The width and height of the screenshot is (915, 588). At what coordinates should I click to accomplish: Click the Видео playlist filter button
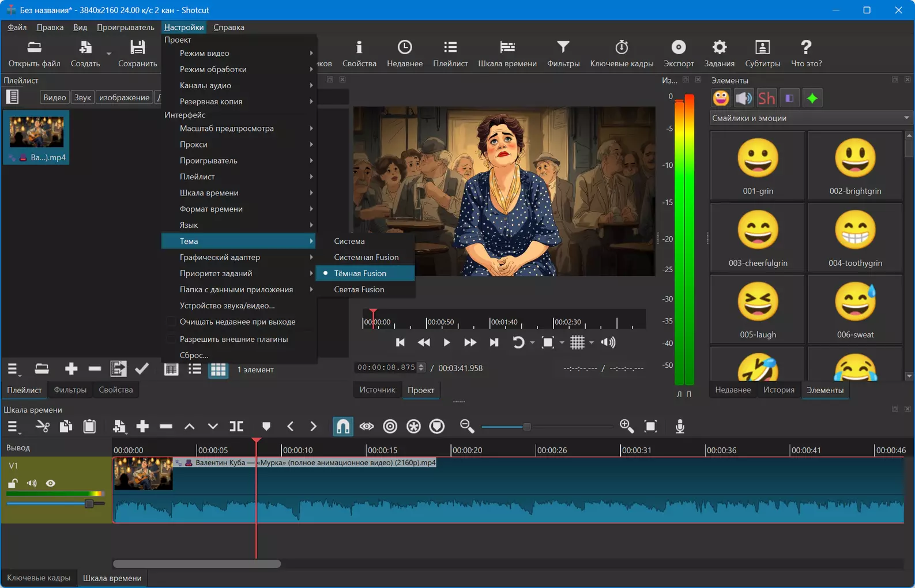(55, 97)
